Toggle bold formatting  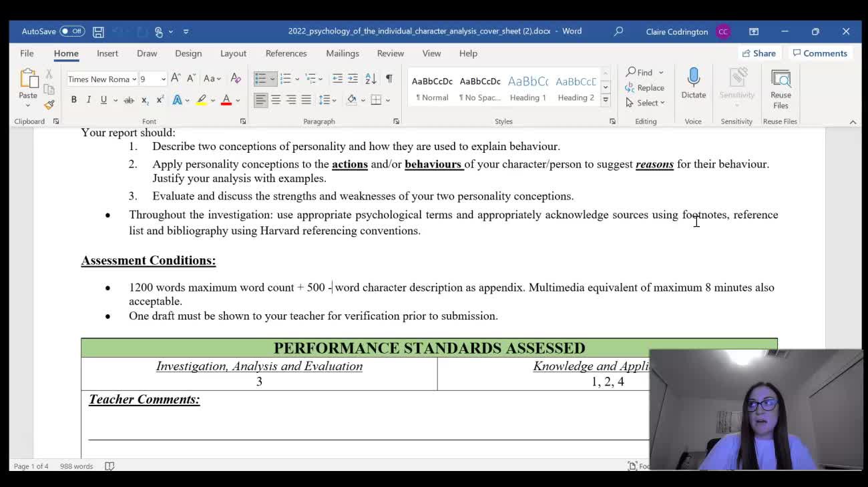(x=73, y=99)
